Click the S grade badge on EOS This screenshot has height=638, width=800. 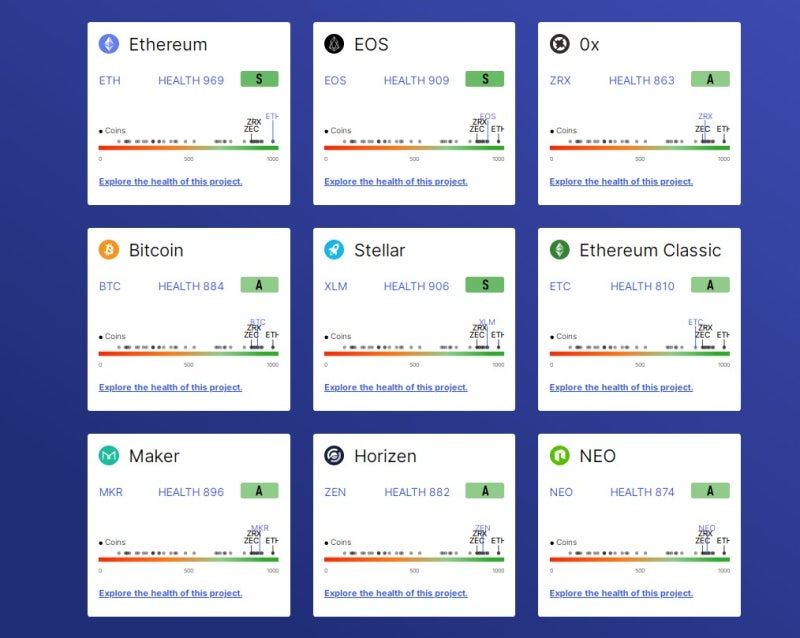click(x=485, y=79)
